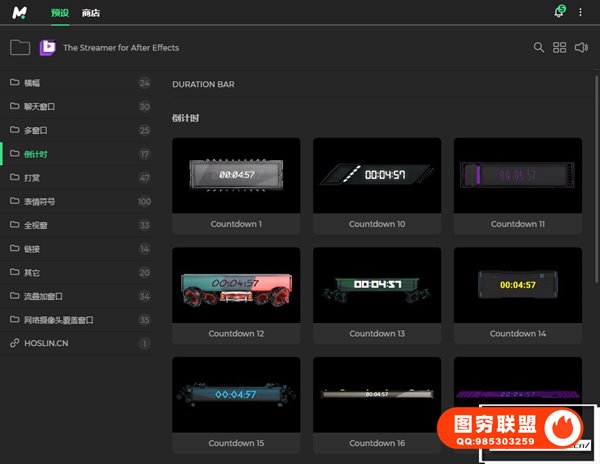Click The Streamer purple pack icon
The height and width of the screenshot is (464, 600).
coord(47,47)
